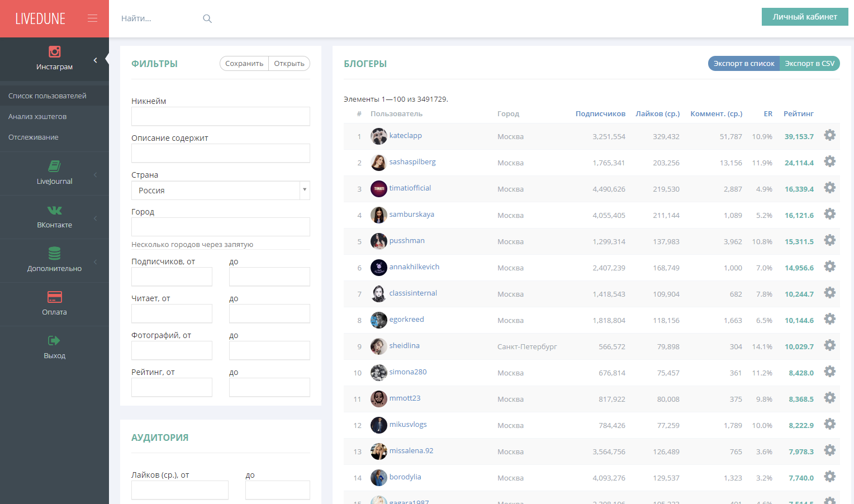Screen dimensions: 854x504
Task: Expand the Страна country dropdown
Action: tap(304, 190)
